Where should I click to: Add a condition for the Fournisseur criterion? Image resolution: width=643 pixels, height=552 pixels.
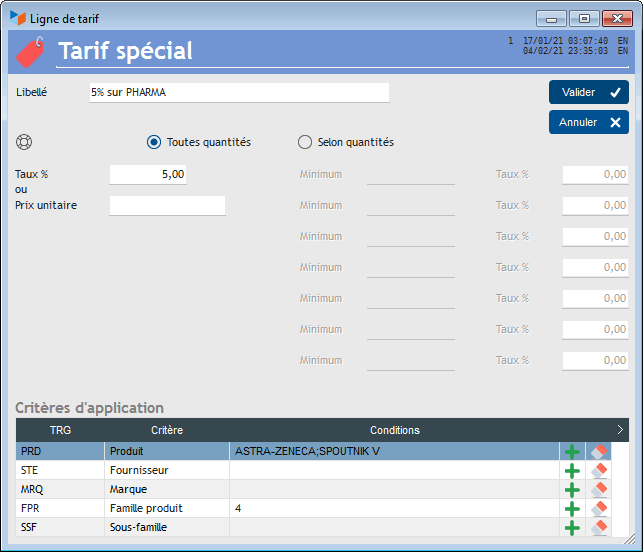click(x=572, y=471)
